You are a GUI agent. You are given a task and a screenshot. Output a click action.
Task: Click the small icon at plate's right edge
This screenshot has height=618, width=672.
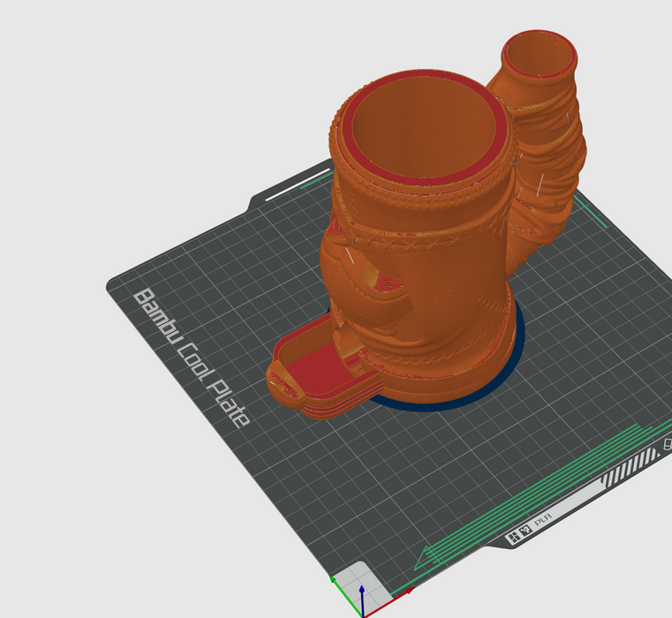coord(666,447)
